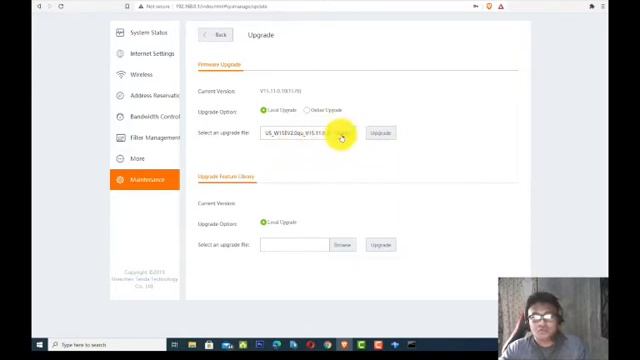Click Browse in Feature Library section
This screenshot has height=360, width=640.
point(343,245)
